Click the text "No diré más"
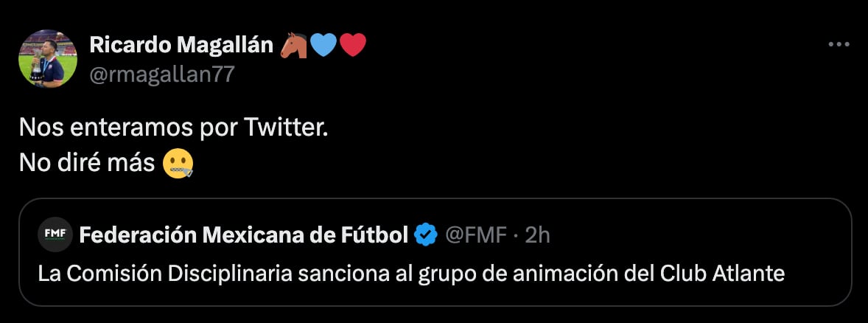Screen dimensions: 868x323 coord(88,162)
